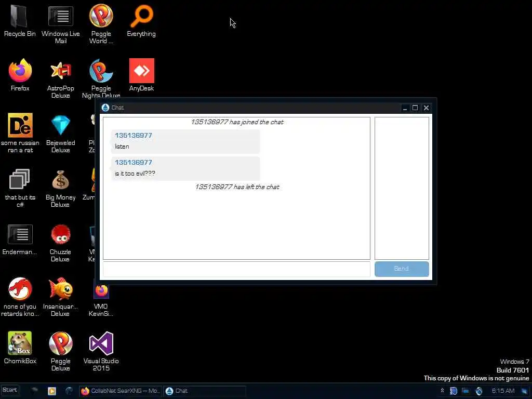
Task: Click the empty participants list panel in Chat
Action: [x=402, y=188]
